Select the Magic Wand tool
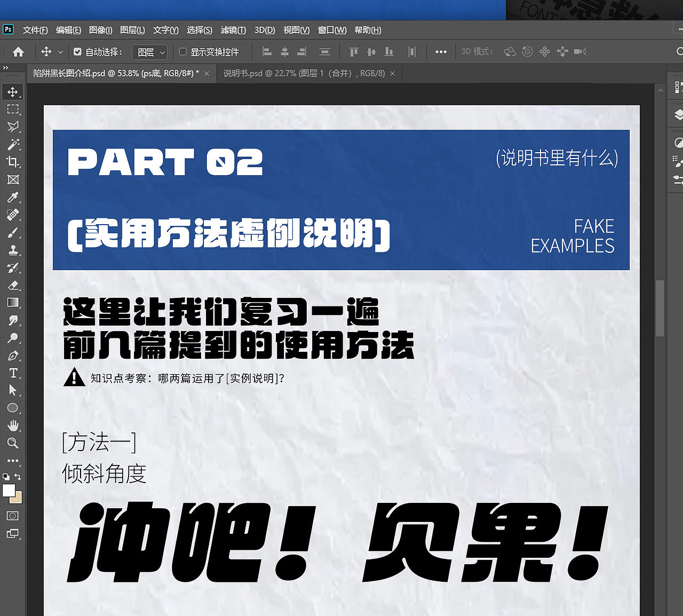683x616 pixels. [13, 144]
